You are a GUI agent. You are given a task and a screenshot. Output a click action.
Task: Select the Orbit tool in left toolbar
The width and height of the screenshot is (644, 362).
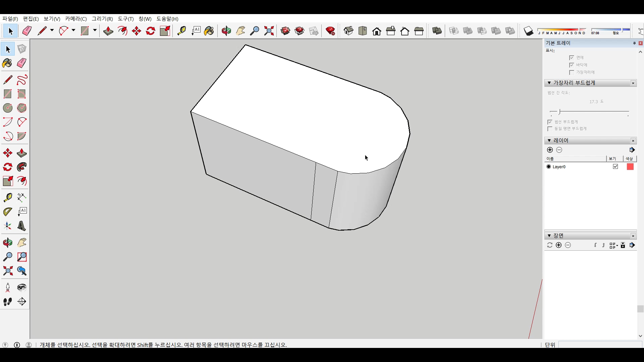[x=7, y=243]
